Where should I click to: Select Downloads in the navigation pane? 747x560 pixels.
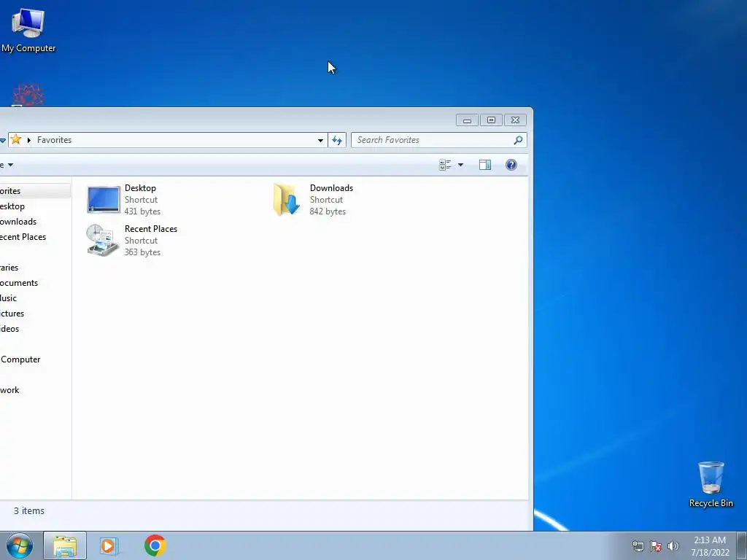(x=18, y=222)
